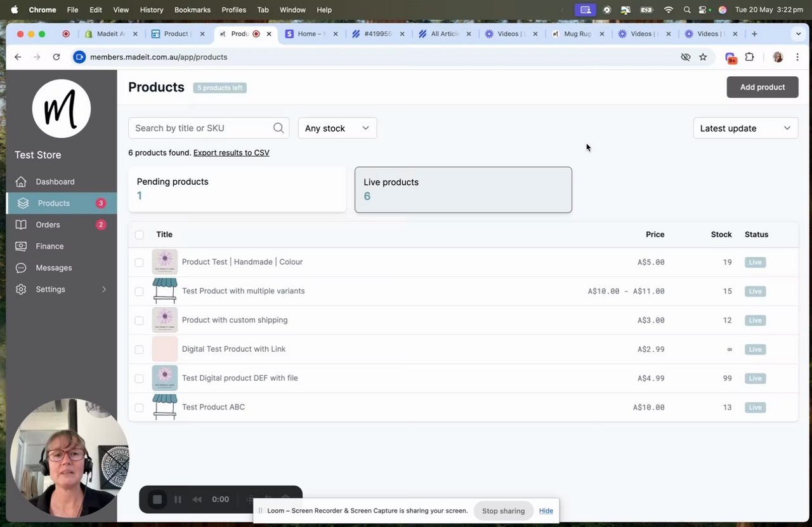Tick checkbox for Product with custom shipping
The image size is (812, 527).
click(x=140, y=321)
